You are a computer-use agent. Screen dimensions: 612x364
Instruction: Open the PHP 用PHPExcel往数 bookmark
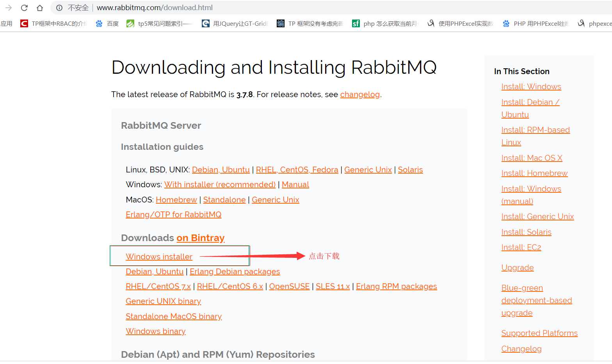535,24
